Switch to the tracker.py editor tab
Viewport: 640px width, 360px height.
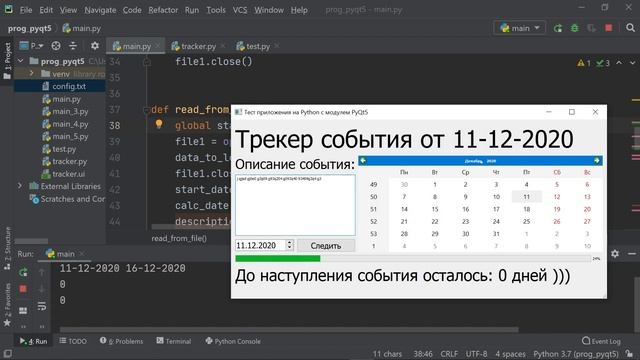click(x=198, y=46)
